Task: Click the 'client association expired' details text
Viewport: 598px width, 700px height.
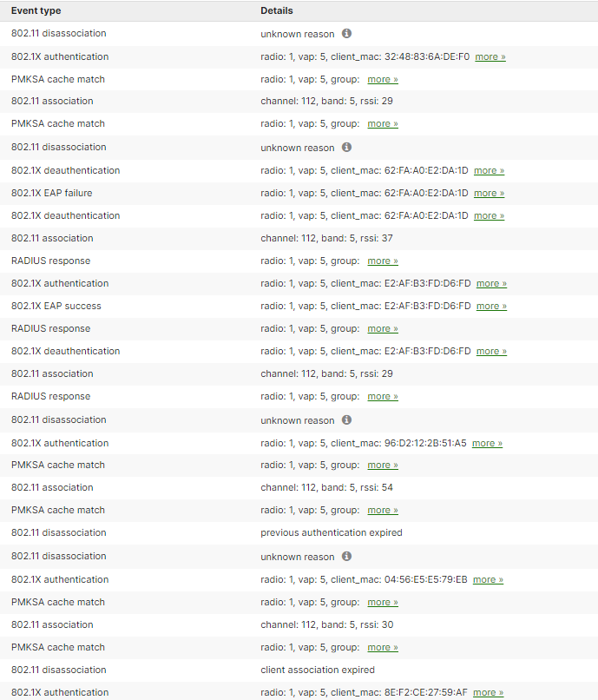Action: [318, 670]
